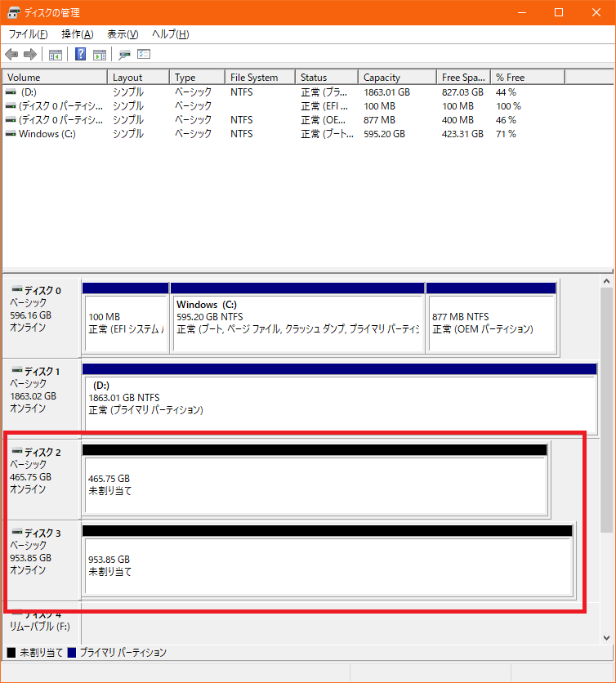Click the ディスク 1 1863.02 GB label panel
This screenshot has width=616, height=683.
tap(42, 398)
